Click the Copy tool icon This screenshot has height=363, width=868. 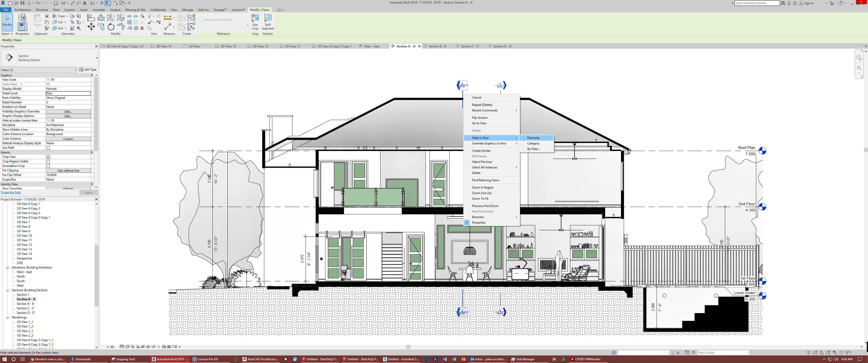click(101, 27)
